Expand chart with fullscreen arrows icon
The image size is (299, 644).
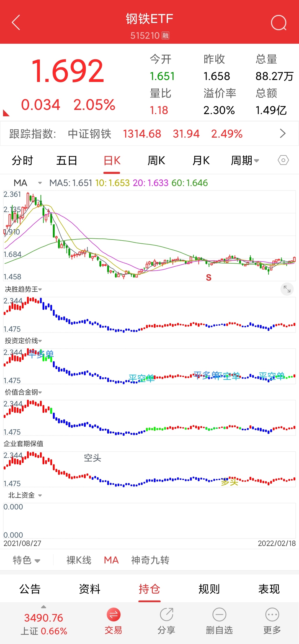(287, 289)
